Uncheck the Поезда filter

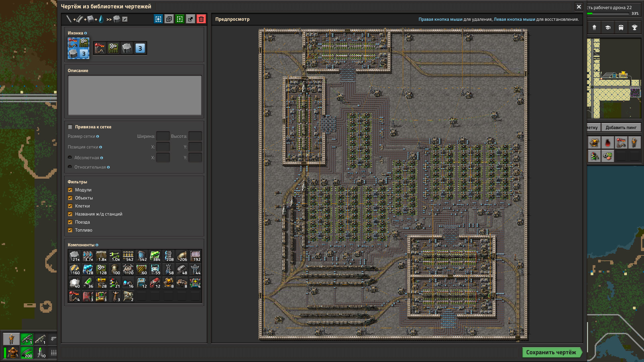(x=70, y=222)
